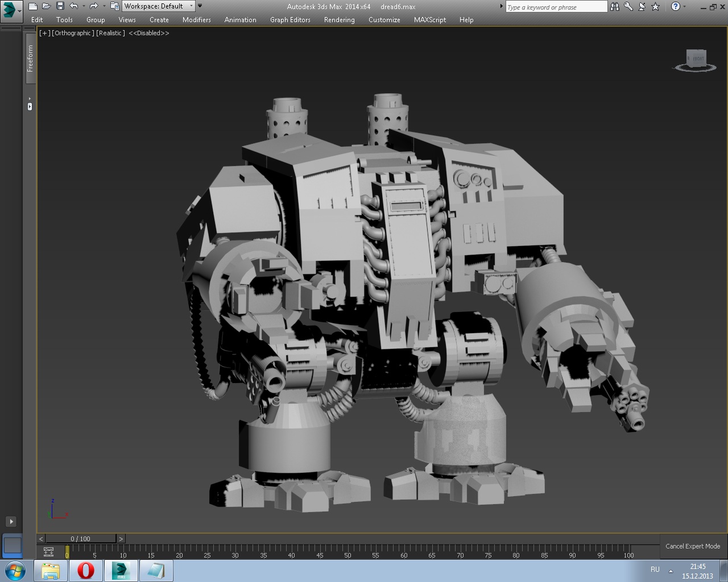Click the binoculars search icon
The width and height of the screenshot is (728, 582).
(615, 7)
